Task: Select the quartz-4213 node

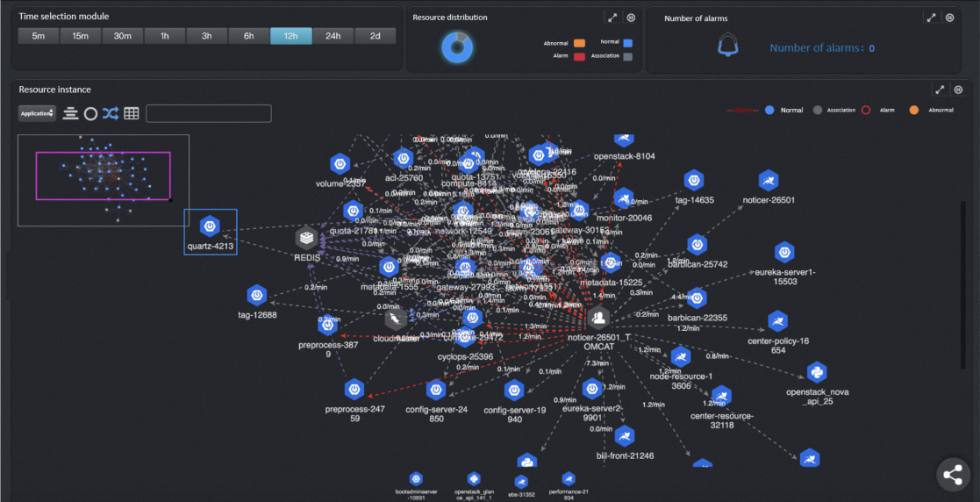Action: (x=210, y=226)
